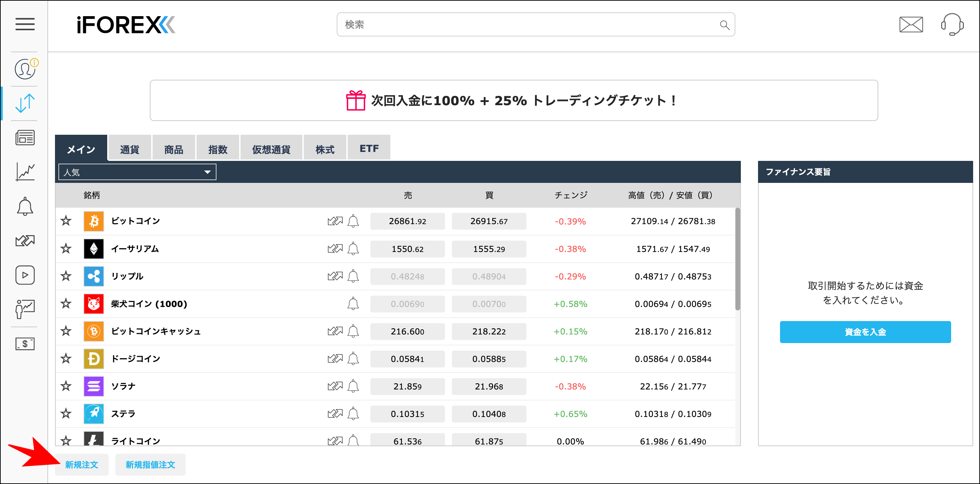
Task: Click the 資金を入金 deposit button
Action: pos(865,332)
